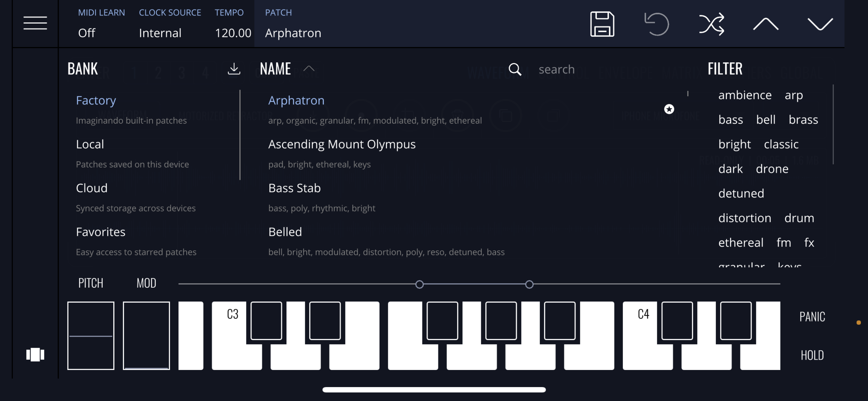Filter patches by dark tag
868x401 pixels.
tap(730, 169)
